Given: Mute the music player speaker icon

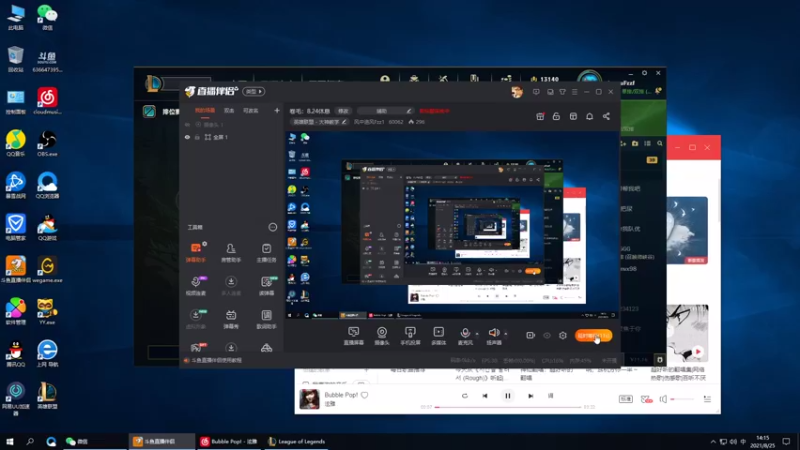Looking at the screenshot, I should pos(663,399).
